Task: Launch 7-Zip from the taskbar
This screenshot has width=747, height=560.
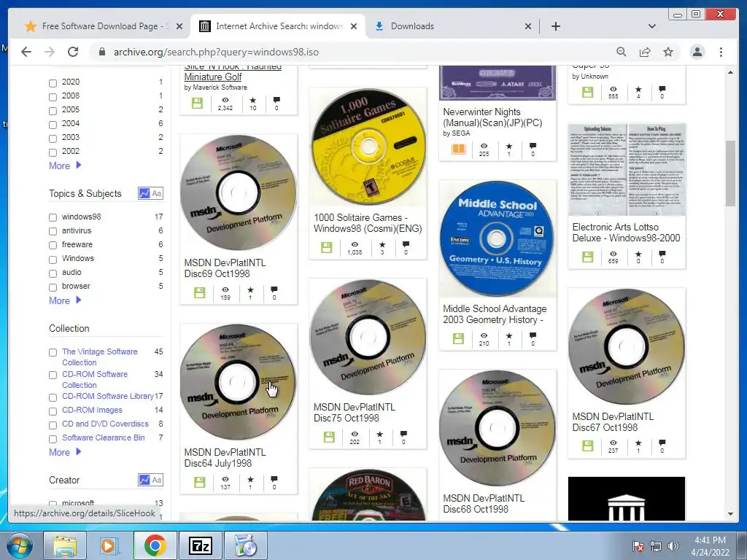Action: 201,545
